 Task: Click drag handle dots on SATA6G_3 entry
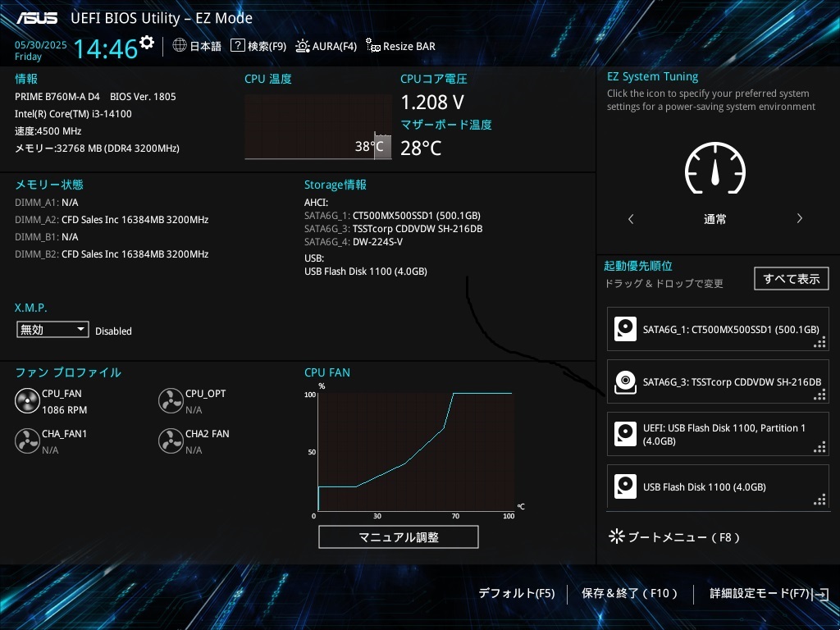(x=819, y=395)
